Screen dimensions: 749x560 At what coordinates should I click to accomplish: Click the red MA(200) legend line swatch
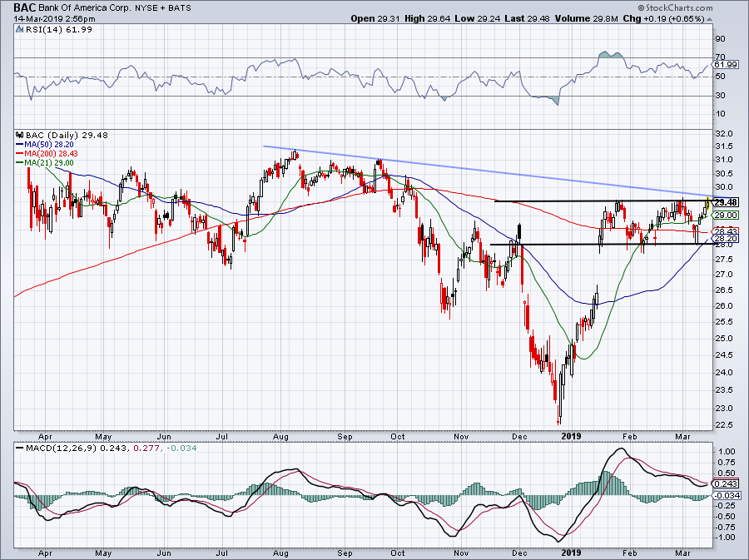(20, 154)
